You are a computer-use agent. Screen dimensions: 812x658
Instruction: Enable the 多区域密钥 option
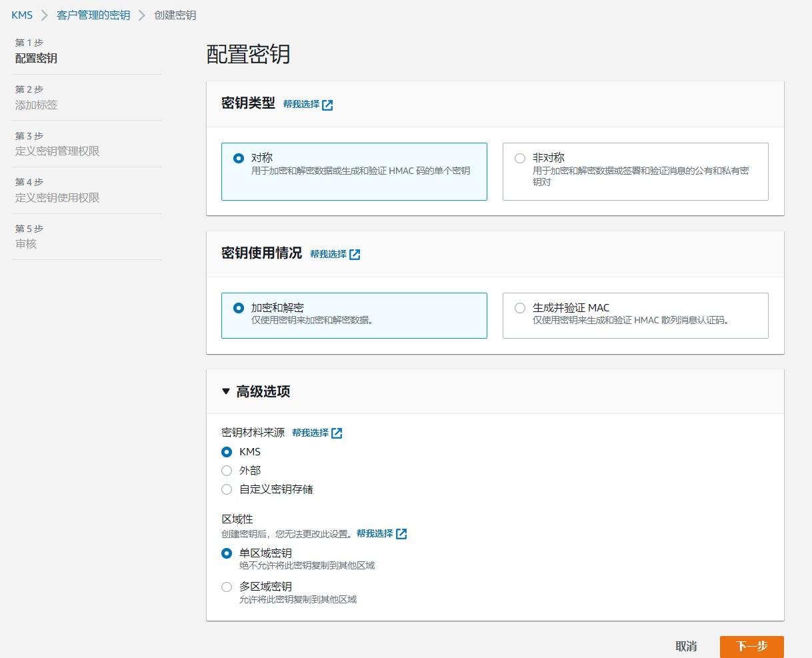[227, 587]
